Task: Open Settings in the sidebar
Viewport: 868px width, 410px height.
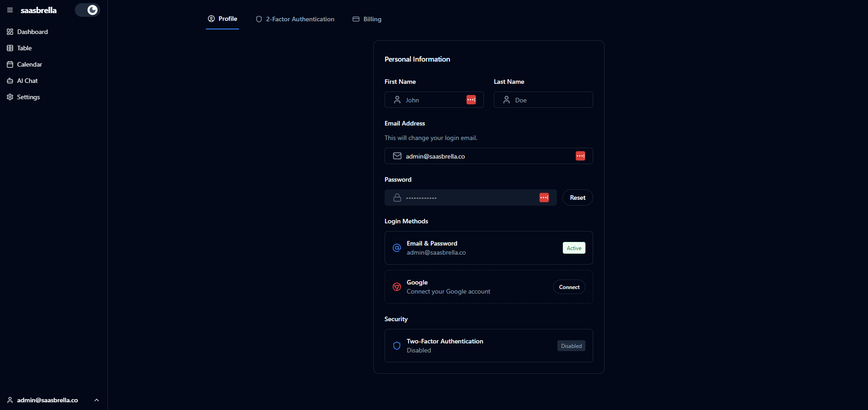Action: [x=28, y=97]
